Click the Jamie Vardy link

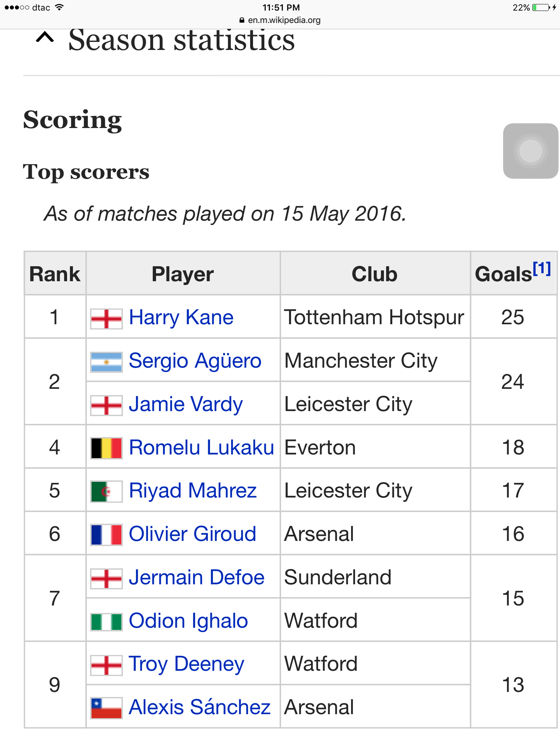(186, 404)
